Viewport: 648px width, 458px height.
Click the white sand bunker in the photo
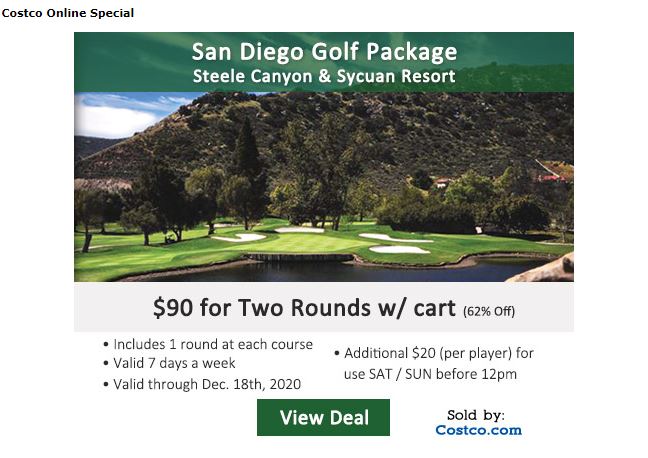(398, 248)
